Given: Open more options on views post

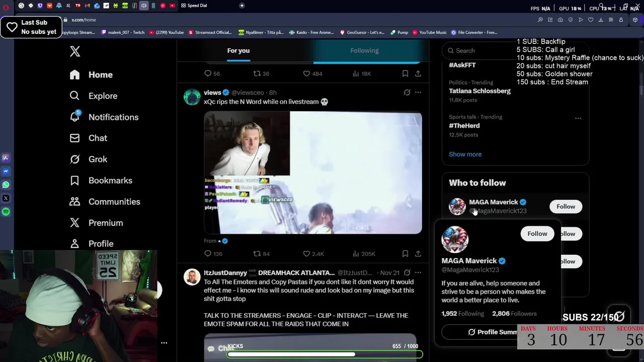Looking at the screenshot, I should point(418,93).
